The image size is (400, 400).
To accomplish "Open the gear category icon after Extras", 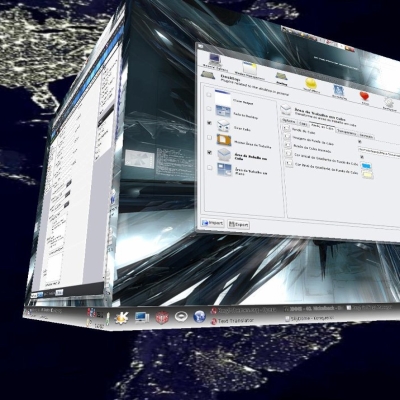I will (x=389, y=103).
